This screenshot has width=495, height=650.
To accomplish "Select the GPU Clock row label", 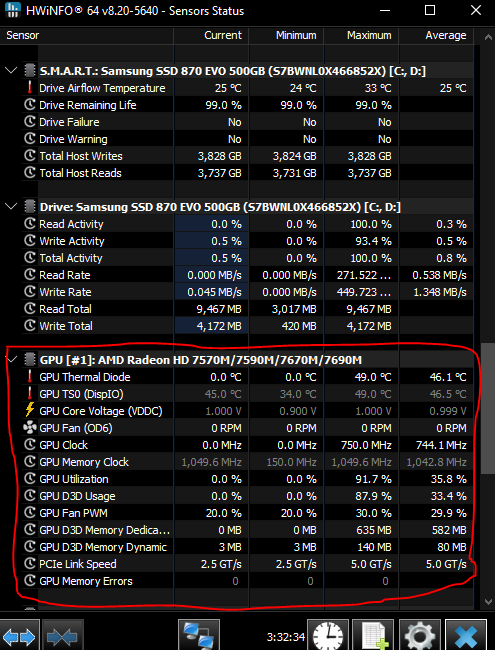I will click(63, 445).
